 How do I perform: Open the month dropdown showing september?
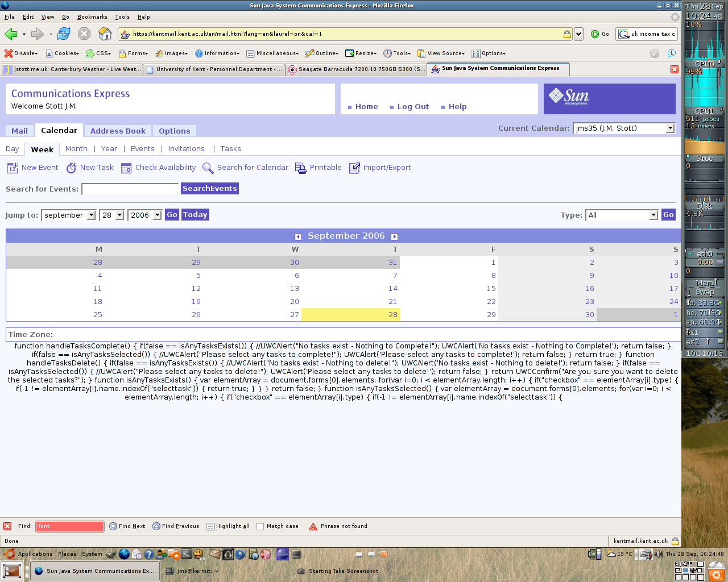pyautogui.click(x=68, y=215)
